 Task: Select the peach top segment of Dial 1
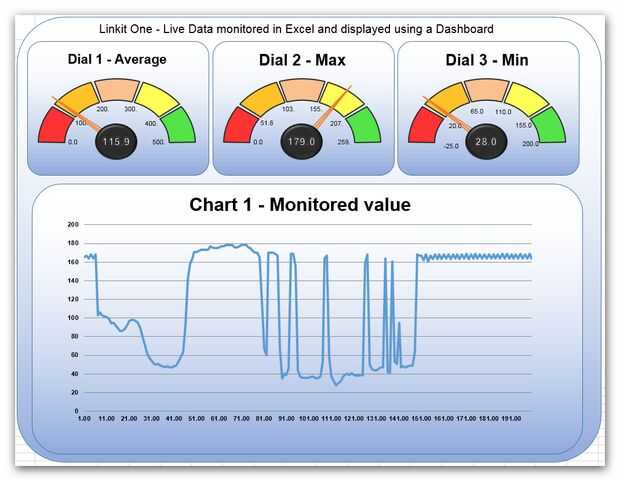[x=117, y=90]
